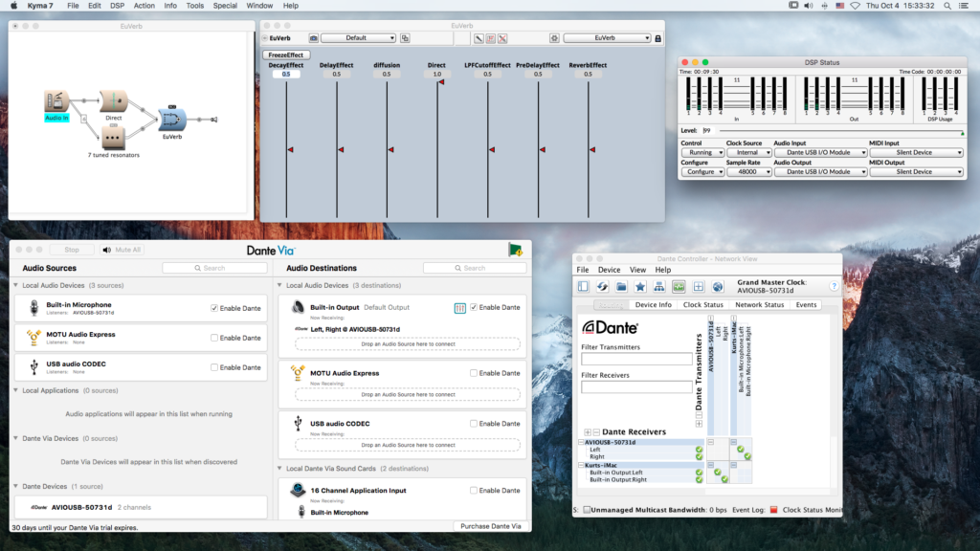Open the Default preset dropdown in EuVerb
This screenshot has height=551, width=980.
(x=358, y=38)
